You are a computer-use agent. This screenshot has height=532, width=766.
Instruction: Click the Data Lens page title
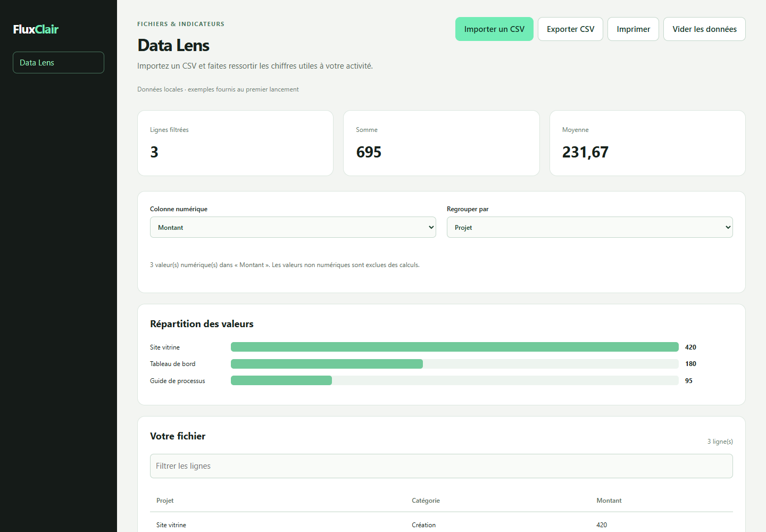pos(173,46)
